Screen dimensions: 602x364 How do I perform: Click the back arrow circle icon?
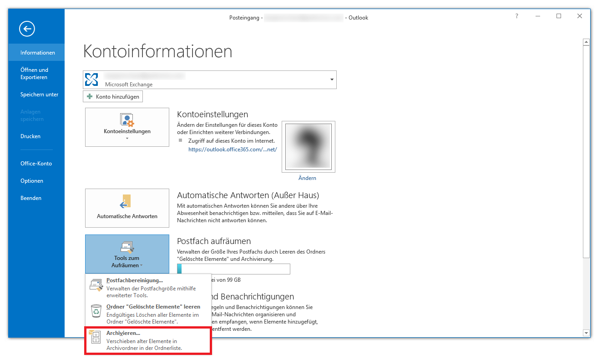[27, 30]
